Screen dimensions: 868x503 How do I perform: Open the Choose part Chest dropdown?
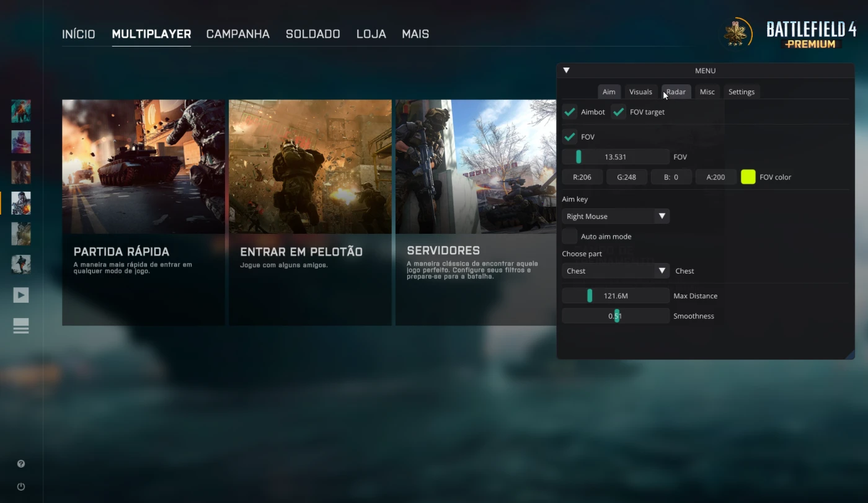pos(616,271)
